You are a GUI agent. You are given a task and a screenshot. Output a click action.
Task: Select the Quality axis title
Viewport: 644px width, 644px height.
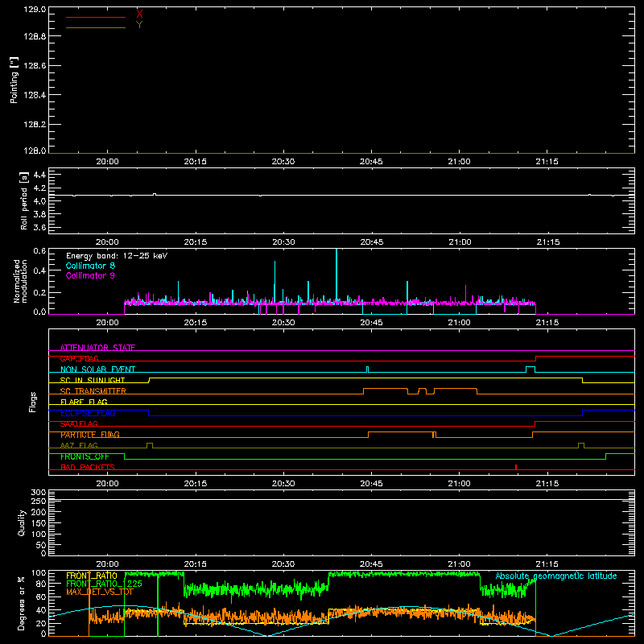pos(22,522)
